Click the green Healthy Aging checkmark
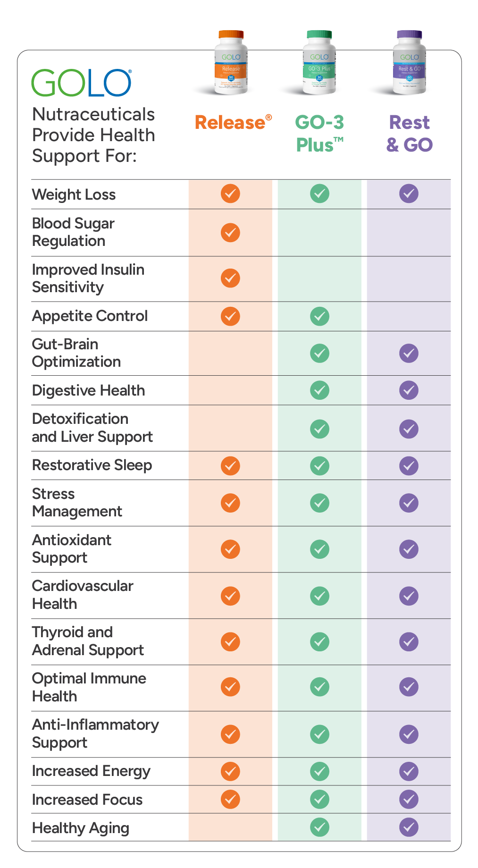Image resolution: width=478 pixels, height=868 pixels. 319,827
